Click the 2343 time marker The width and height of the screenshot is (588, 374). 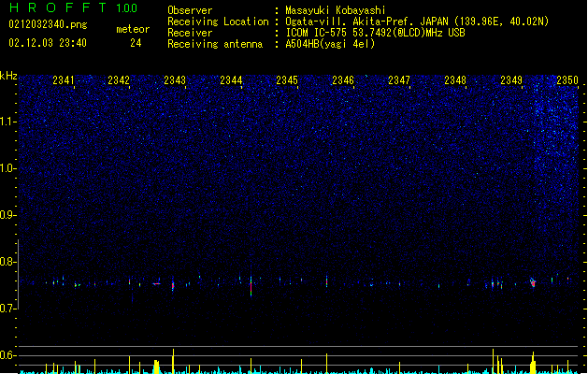(x=175, y=80)
